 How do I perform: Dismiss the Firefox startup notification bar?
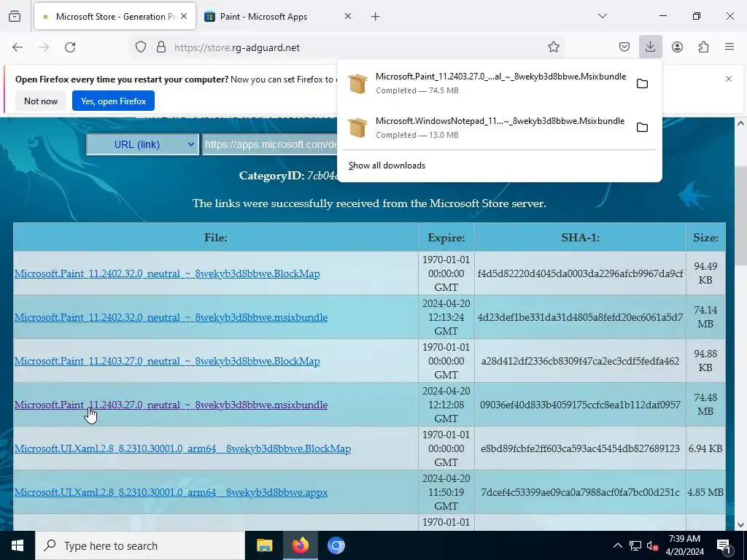729,79
